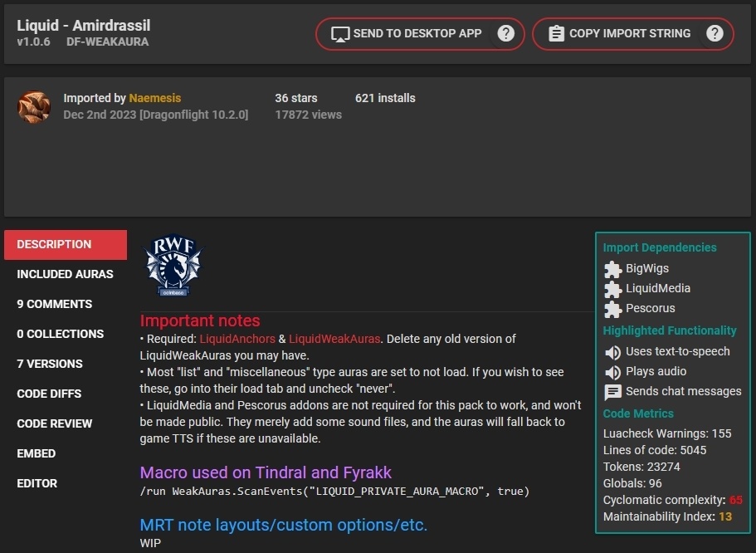Click the BigWigs dependency name
The height and width of the screenshot is (553, 756).
tap(647, 268)
